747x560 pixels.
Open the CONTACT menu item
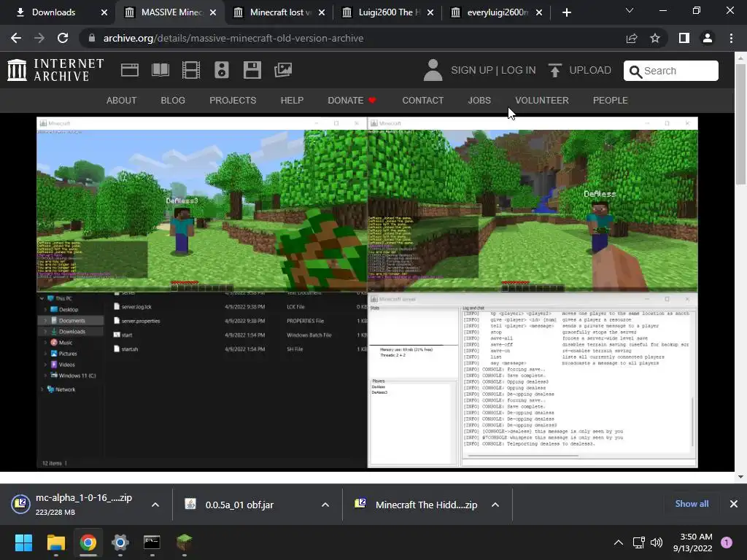[422, 101]
